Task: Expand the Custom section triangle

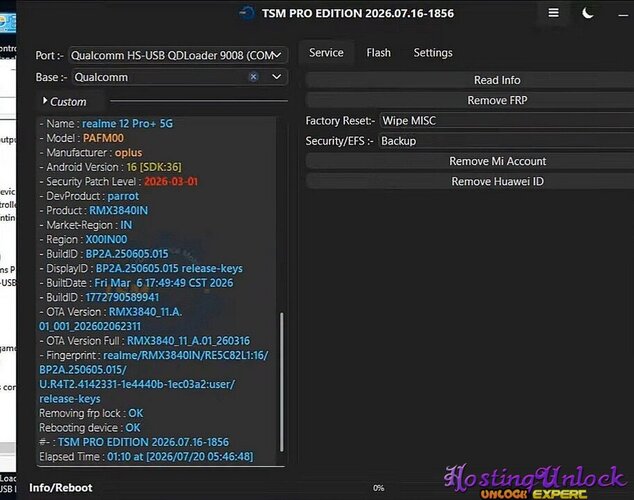Action: [45, 101]
